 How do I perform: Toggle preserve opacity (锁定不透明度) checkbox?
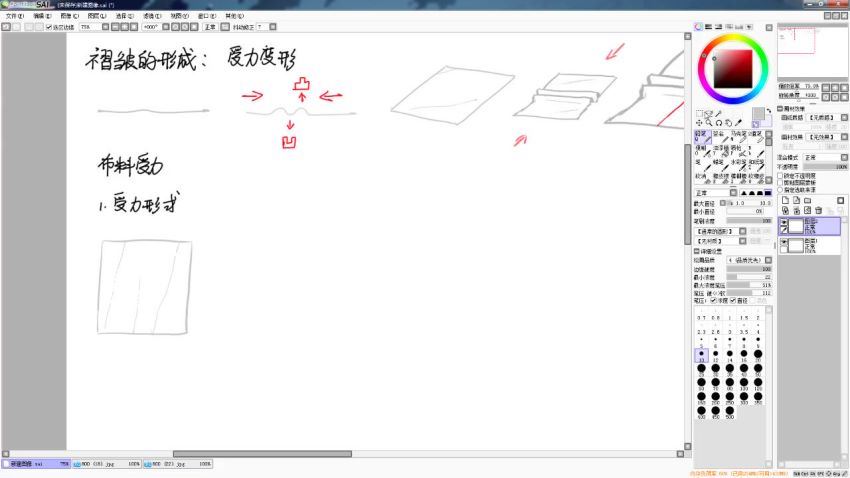pyautogui.click(x=780, y=176)
